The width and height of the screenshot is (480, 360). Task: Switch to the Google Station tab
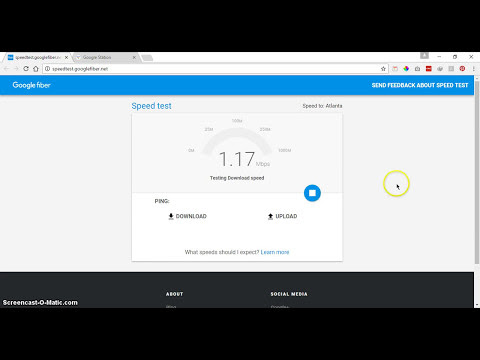pyautogui.click(x=105, y=57)
